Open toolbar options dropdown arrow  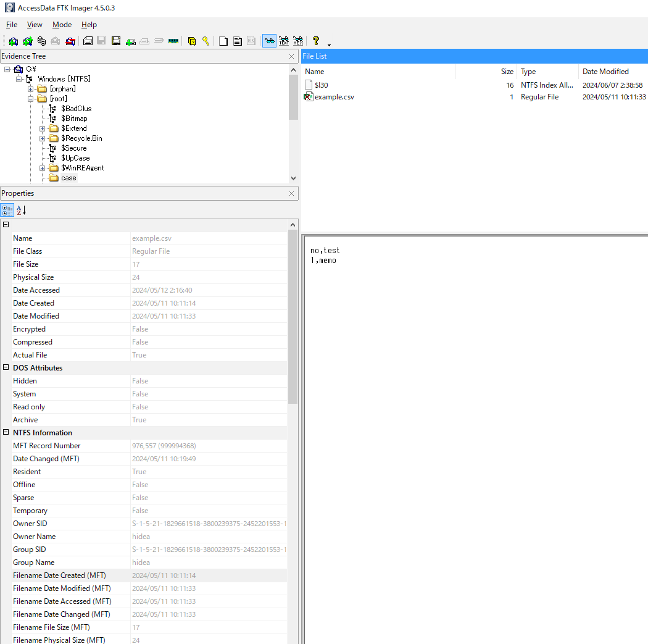(329, 44)
